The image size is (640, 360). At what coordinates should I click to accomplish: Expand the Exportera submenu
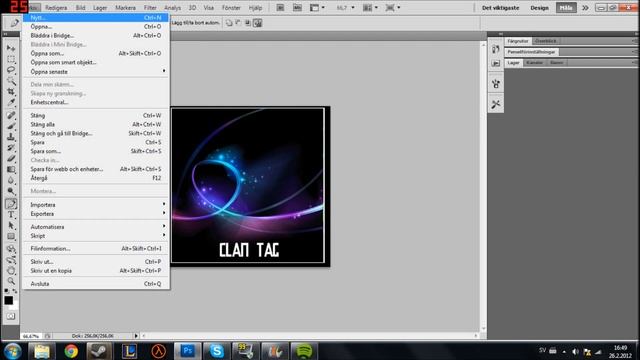click(x=96, y=213)
